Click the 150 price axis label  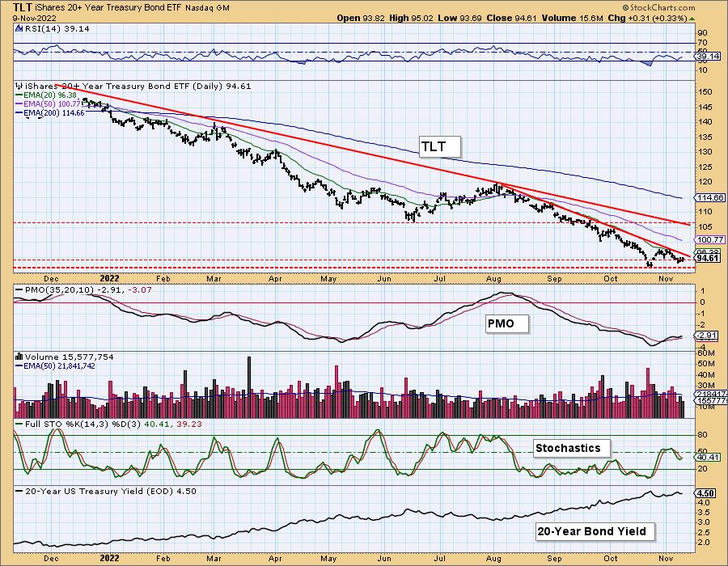[705, 92]
